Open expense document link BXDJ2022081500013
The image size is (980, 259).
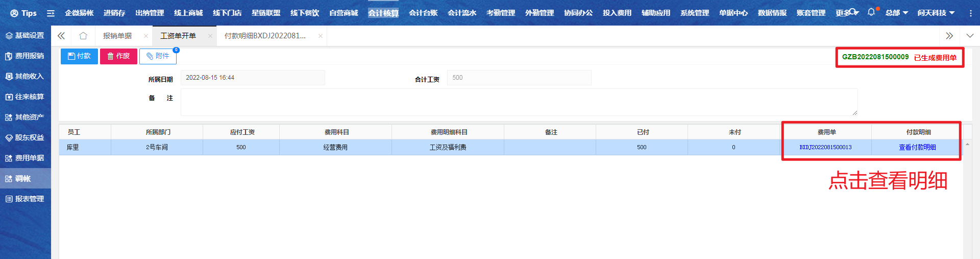[x=825, y=147]
